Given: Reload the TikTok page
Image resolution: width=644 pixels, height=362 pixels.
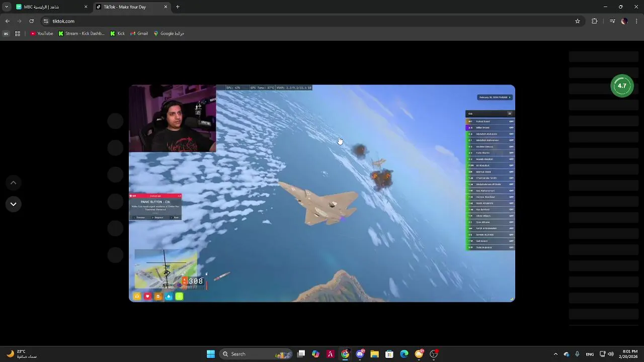Looking at the screenshot, I should (x=31, y=21).
